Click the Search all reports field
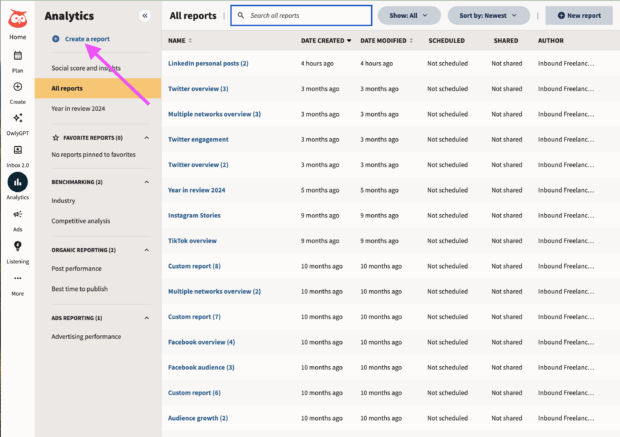 click(x=301, y=16)
